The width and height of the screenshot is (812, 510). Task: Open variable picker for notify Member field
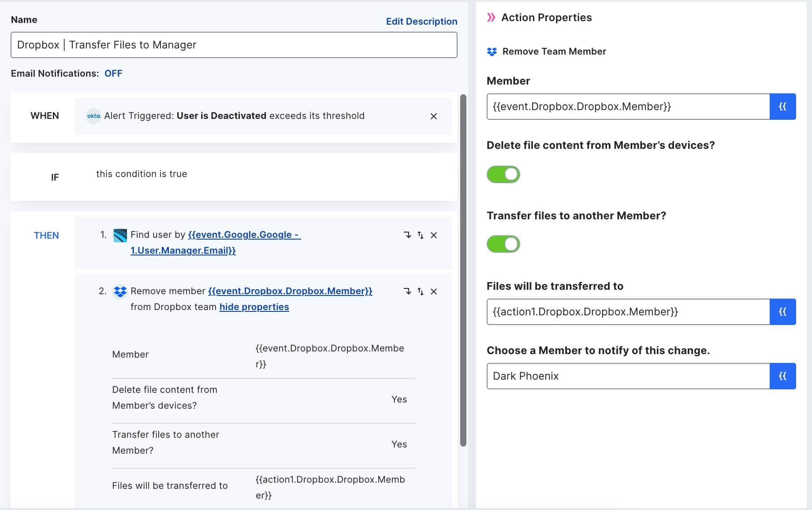[x=782, y=376]
